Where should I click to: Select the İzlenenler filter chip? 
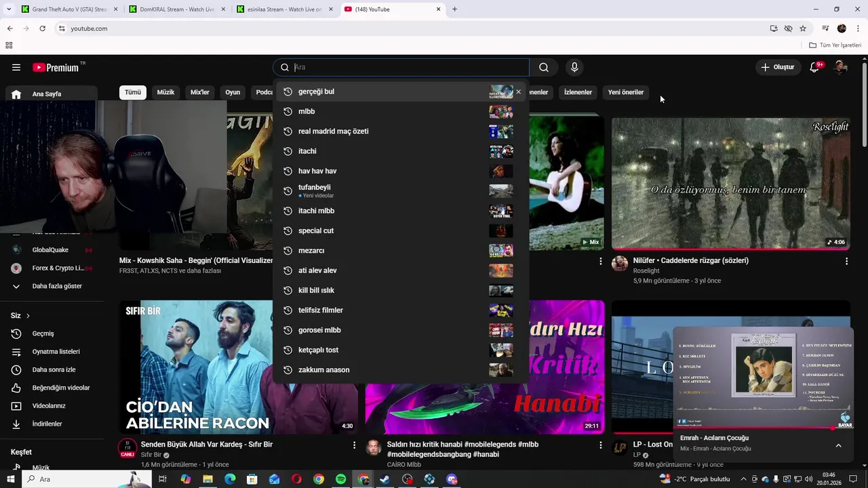pyautogui.click(x=578, y=92)
